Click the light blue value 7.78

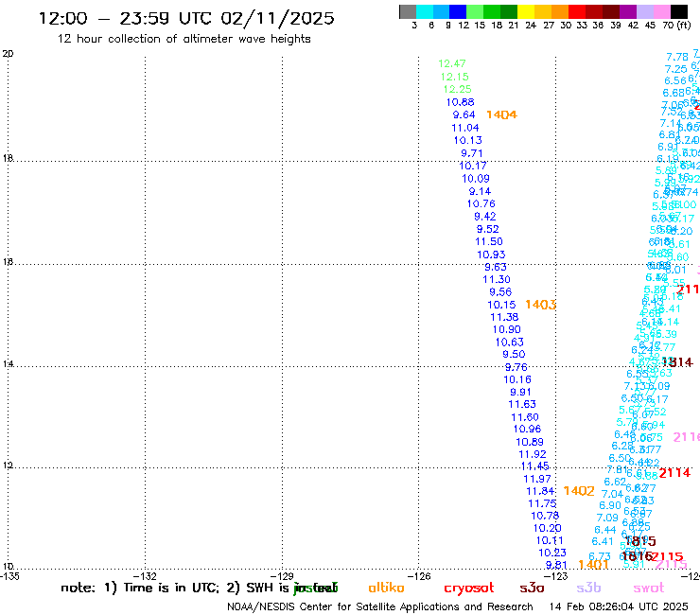click(x=677, y=57)
